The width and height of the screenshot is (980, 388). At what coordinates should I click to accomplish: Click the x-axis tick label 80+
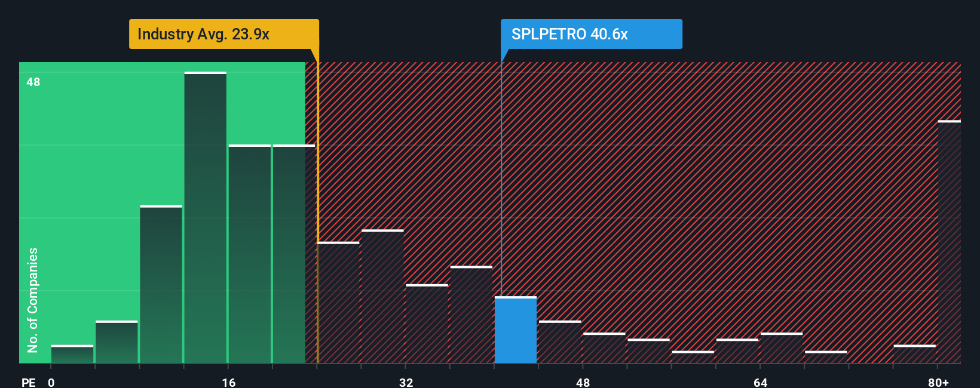[x=939, y=382]
